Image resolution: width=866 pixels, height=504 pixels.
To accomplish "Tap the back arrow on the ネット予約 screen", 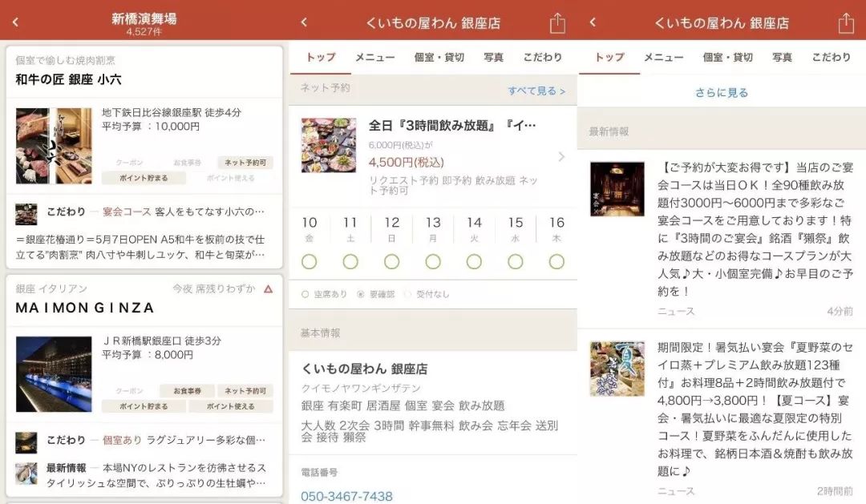I will pos(304,22).
